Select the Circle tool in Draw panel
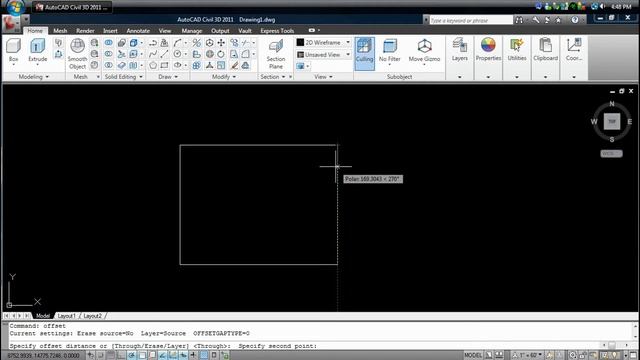The height and width of the screenshot is (360, 640). point(177,54)
